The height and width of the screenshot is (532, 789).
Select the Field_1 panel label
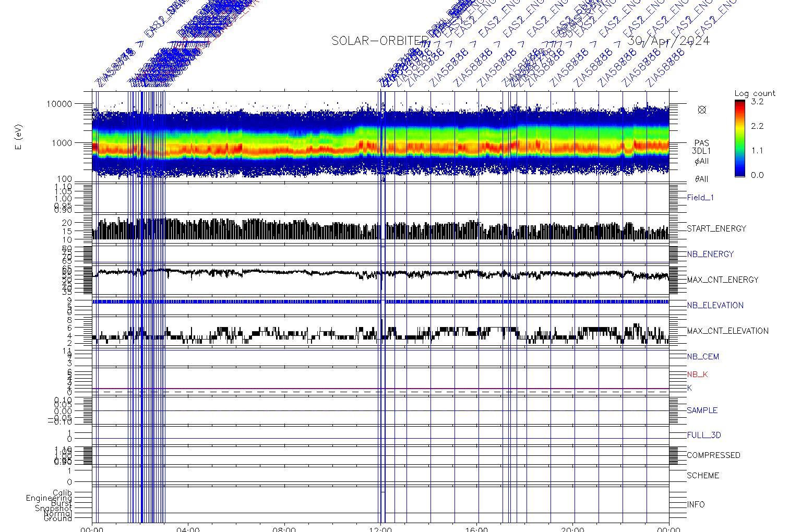pos(700,198)
